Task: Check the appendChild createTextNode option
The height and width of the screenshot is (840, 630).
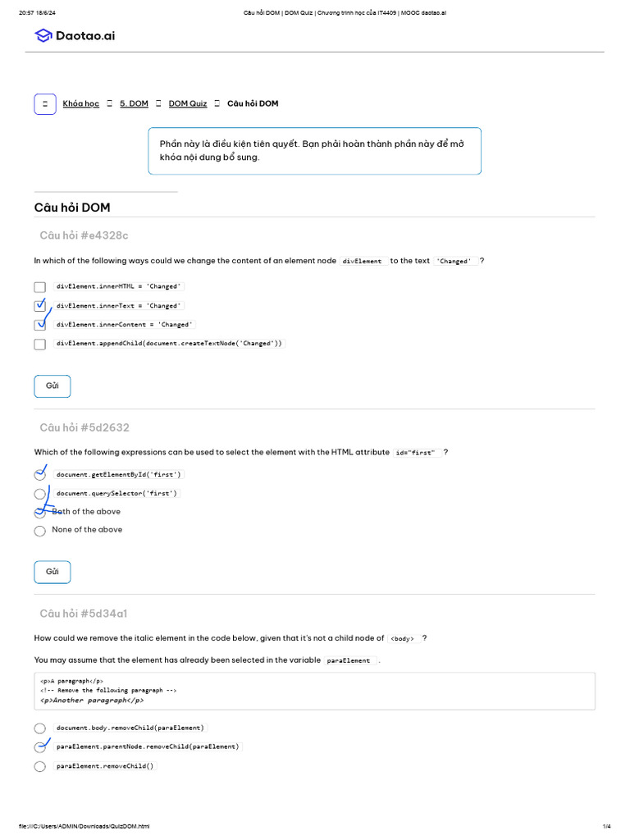Action: point(39,344)
